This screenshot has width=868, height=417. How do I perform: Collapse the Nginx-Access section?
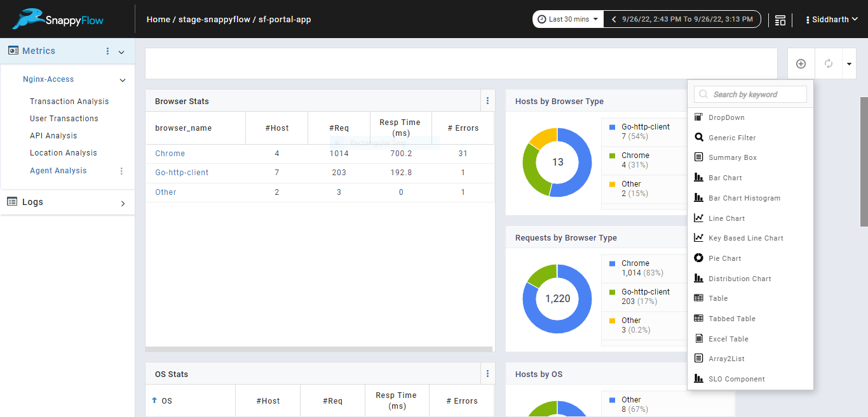(123, 80)
